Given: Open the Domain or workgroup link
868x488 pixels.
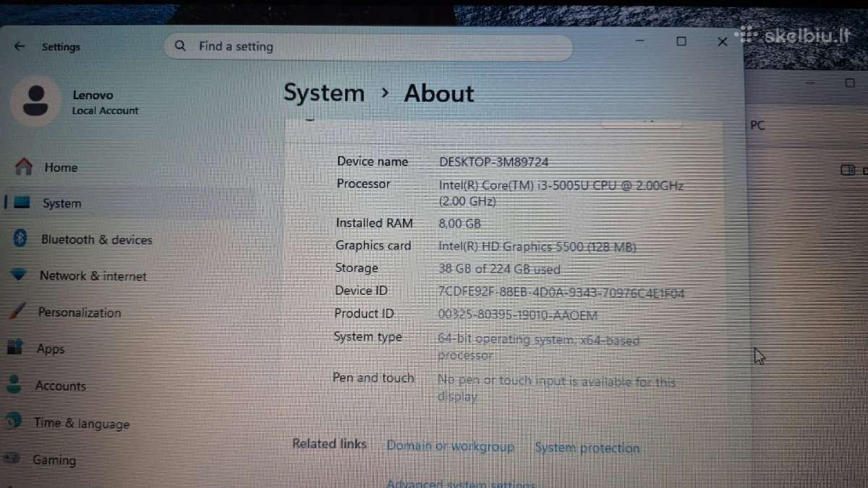Looking at the screenshot, I should click(450, 447).
